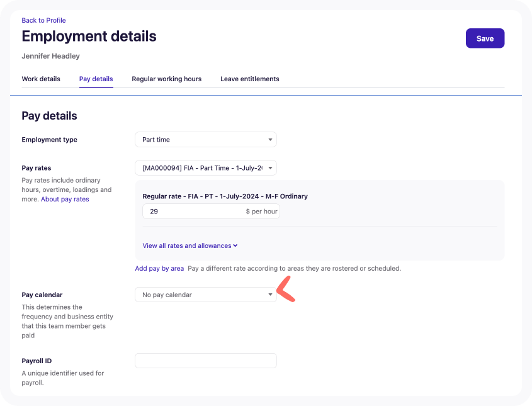Click the Payroll ID label
The width and height of the screenshot is (532, 406).
click(37, 361)
